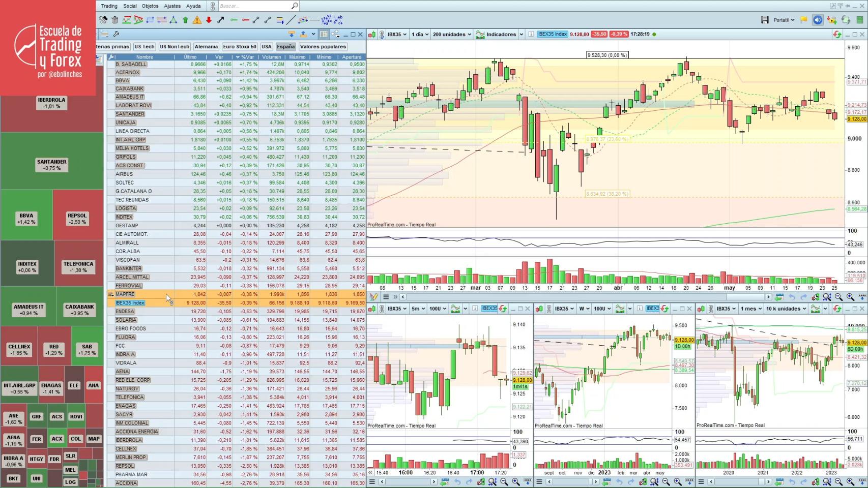
Task: Open the '1 día' timeframe dropdown
Action: (x=420, y=34)
